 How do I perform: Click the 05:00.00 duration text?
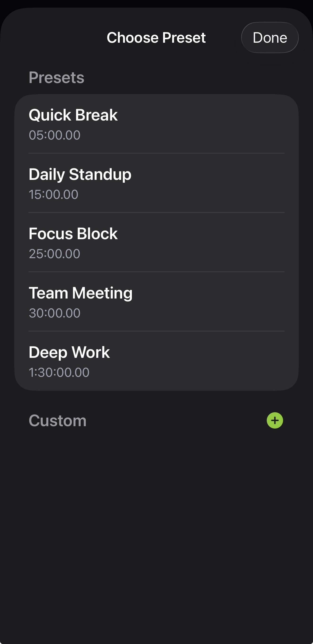[x=55, y=135]
